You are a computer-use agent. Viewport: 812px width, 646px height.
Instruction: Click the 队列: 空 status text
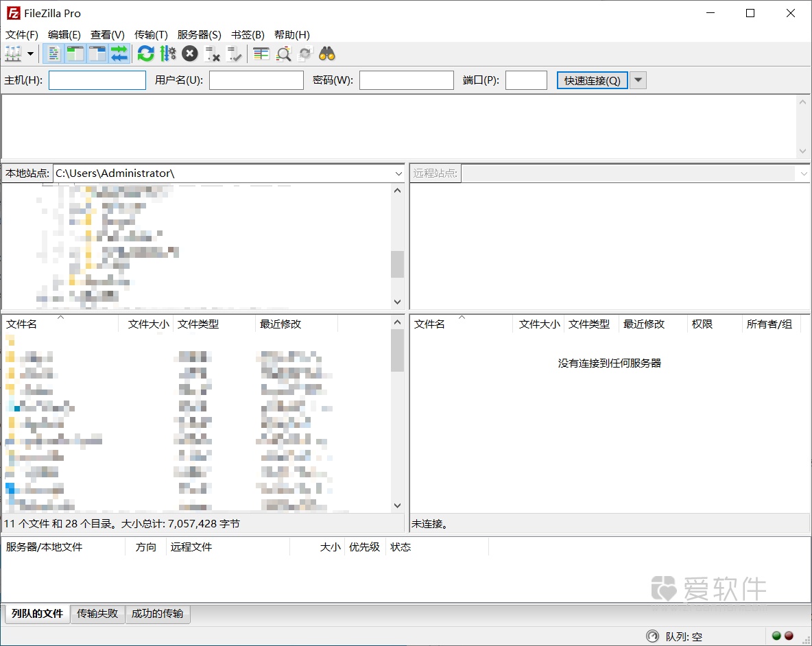[x=684, y=636]
